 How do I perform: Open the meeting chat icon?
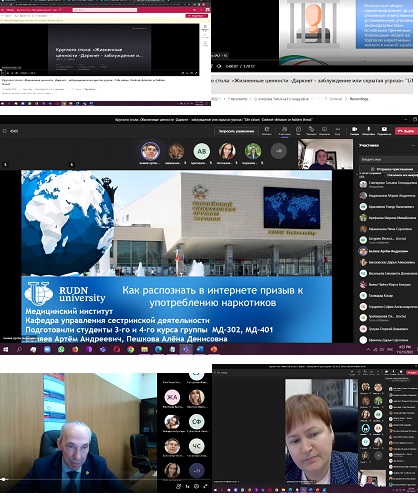(x=298, y=130)
